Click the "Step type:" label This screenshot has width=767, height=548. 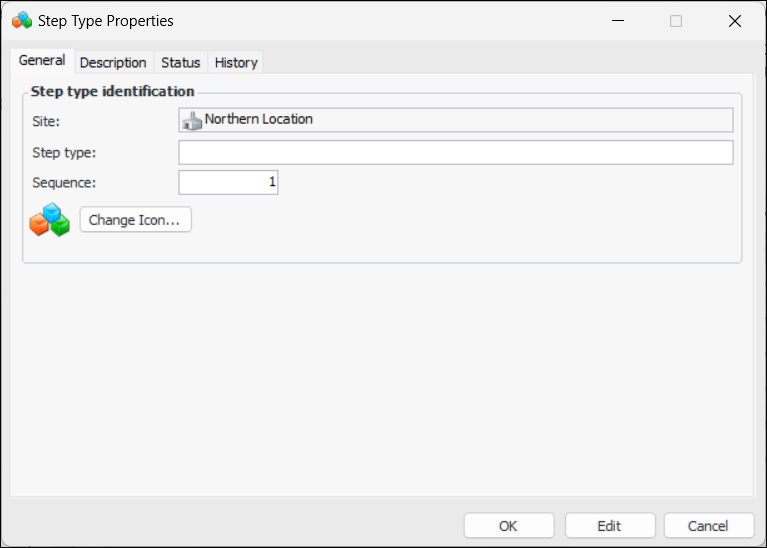(64, 152)
